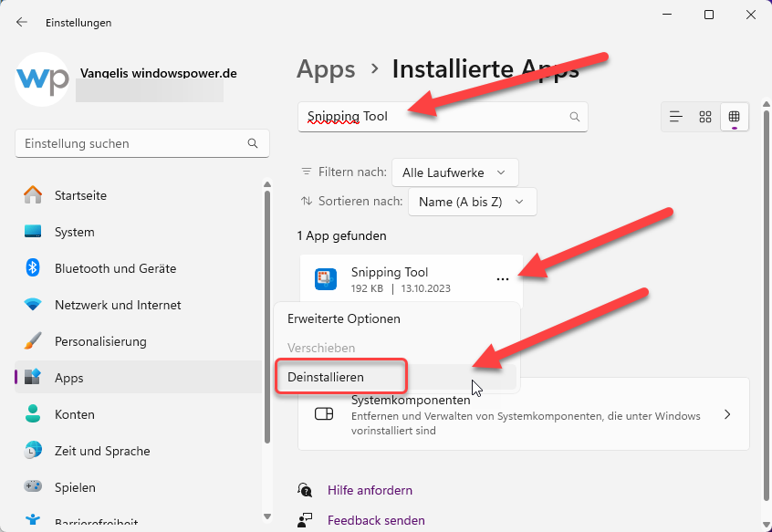
Task: Click the Zeit und Sprache globe clock icon
Action: [33, 450]
